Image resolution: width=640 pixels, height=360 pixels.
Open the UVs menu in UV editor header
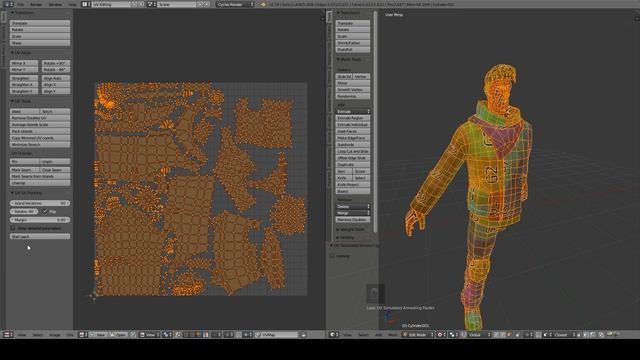(70, 335)
